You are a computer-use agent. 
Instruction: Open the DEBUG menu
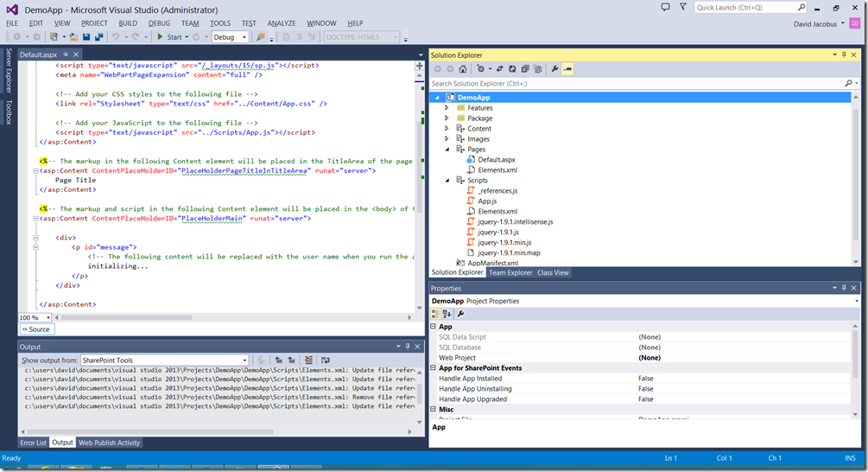point(160,23)
